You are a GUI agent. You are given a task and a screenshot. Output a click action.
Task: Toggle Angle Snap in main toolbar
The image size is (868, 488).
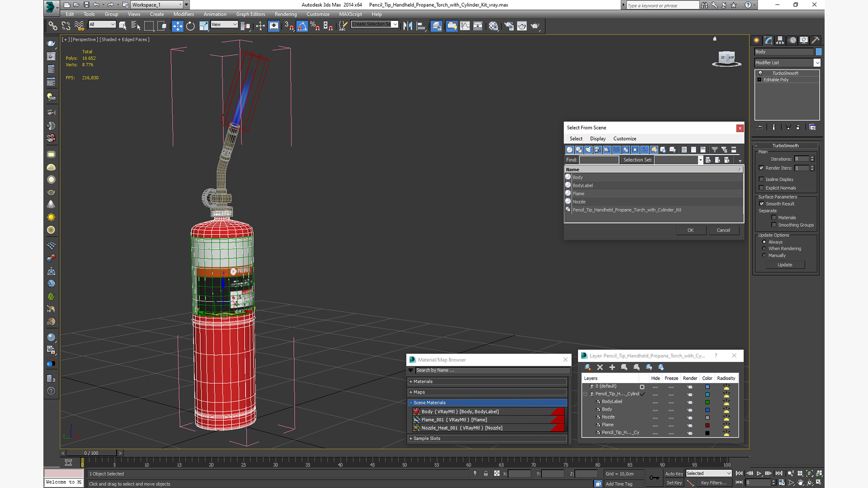coord(302,26)
